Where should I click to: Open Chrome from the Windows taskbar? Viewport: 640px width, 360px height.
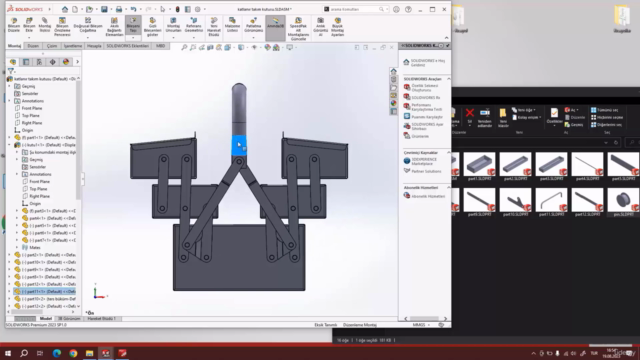73,353
